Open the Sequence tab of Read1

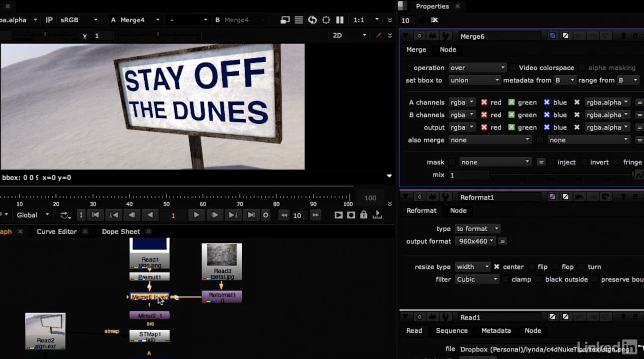[x=452, y=331]
